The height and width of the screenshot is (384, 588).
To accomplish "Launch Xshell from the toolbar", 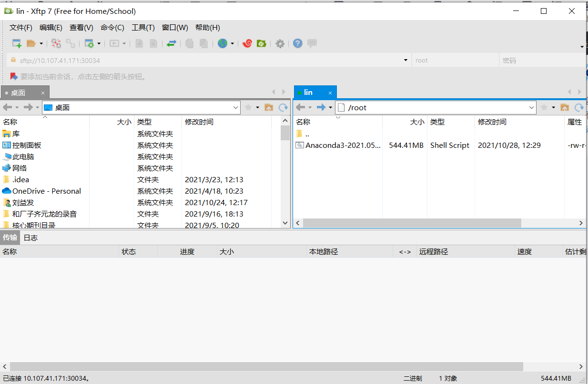I will click(247, 43).
